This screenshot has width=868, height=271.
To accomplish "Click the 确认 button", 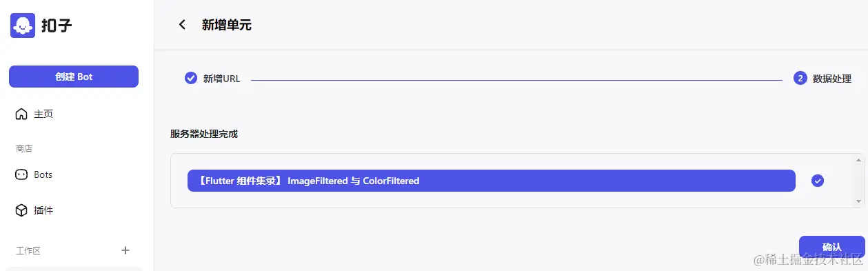I will [831, 247].
